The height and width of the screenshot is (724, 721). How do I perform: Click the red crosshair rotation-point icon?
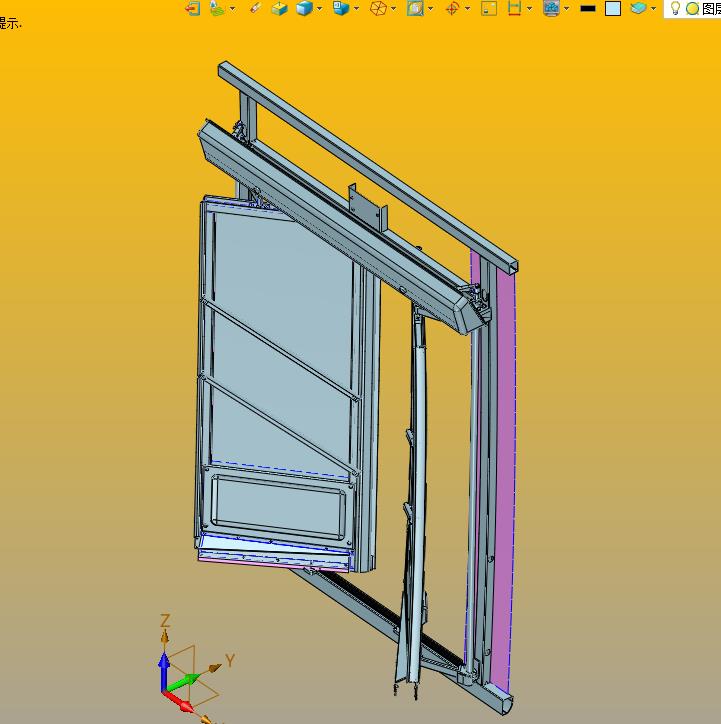pos(452,8)
